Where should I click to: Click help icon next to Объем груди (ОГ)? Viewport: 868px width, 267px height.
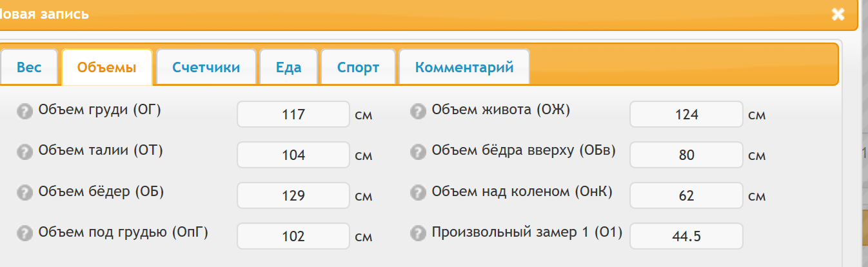pos(25,111)
